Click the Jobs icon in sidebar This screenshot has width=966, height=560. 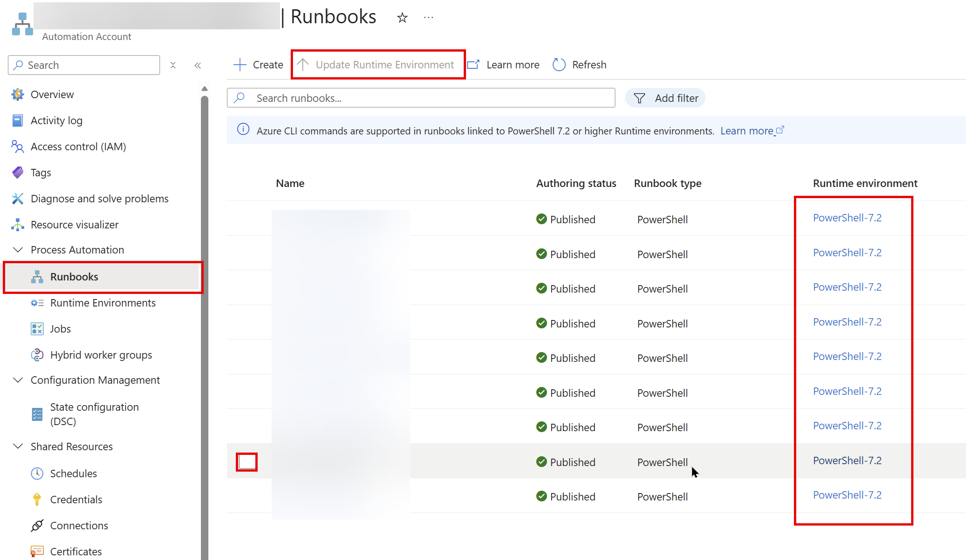pos(37,329)
